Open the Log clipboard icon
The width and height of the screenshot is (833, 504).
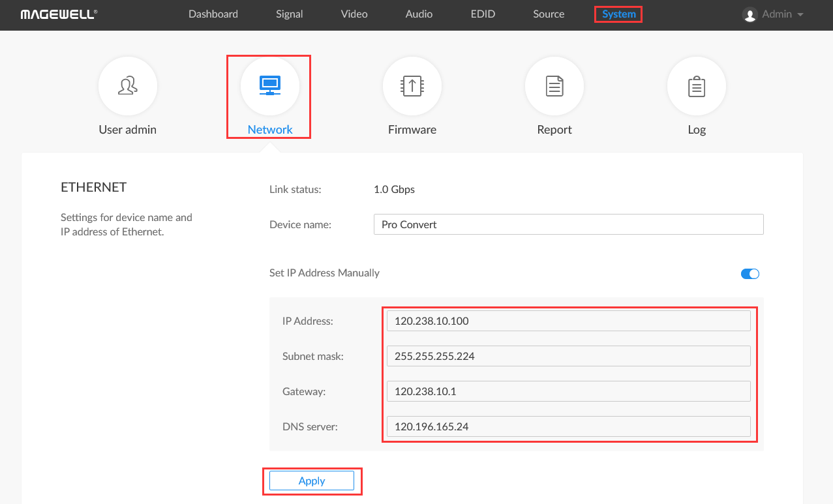tap(696, 86)
